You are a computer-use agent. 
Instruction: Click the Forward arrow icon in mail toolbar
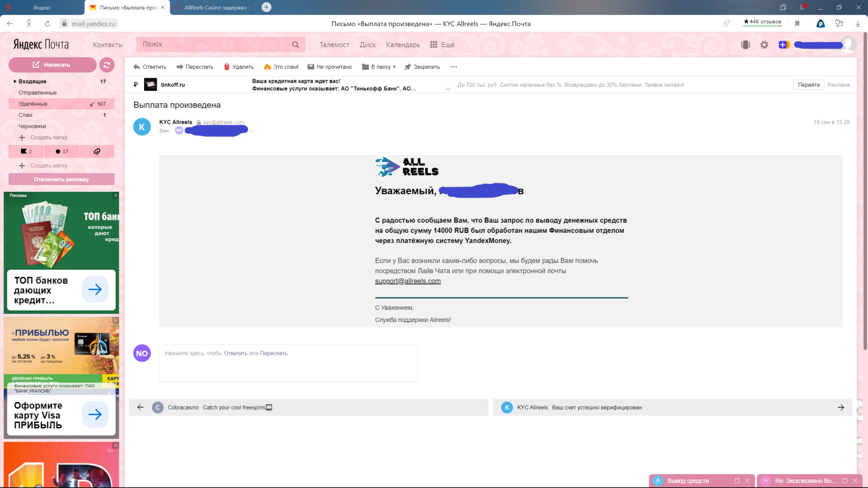click(180, 67)
